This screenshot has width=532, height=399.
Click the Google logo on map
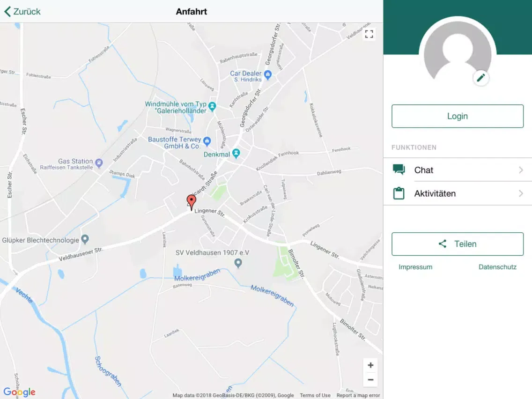point(19,392)
